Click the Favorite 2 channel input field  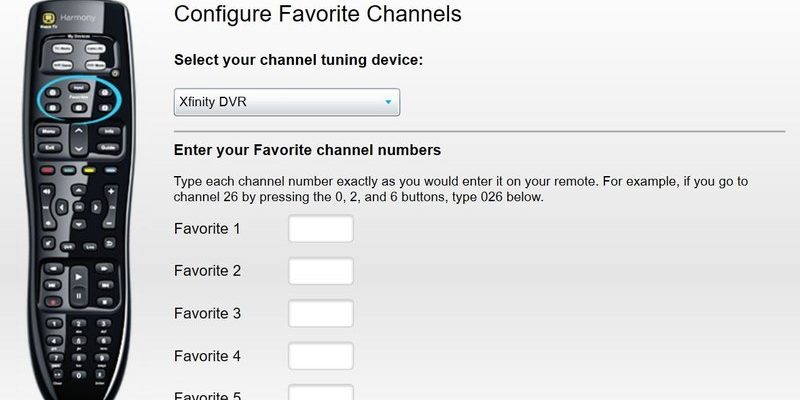click(x=321, y=271)
